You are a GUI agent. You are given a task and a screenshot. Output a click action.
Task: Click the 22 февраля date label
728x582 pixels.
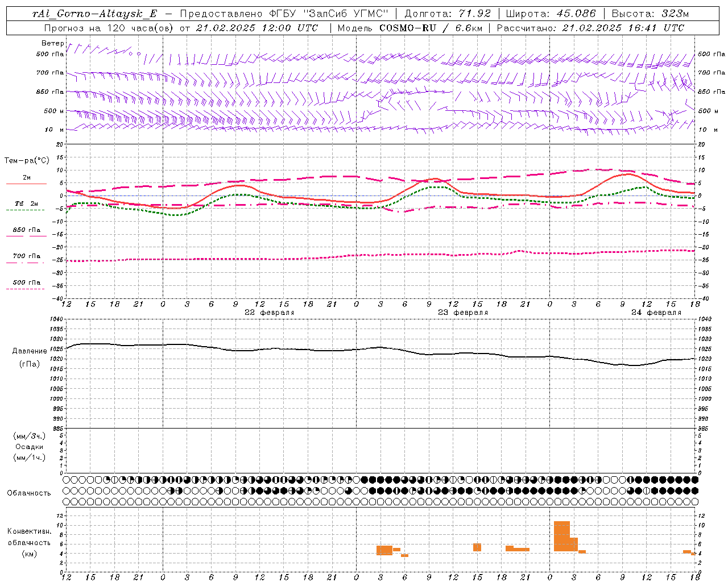coord(270,313)
